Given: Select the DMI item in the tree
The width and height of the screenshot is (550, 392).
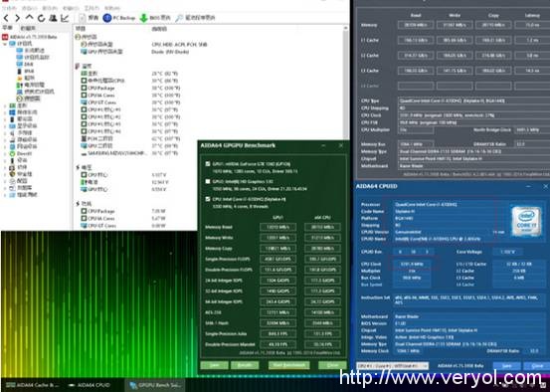Looking at the screenshot, I should [25, 65].
